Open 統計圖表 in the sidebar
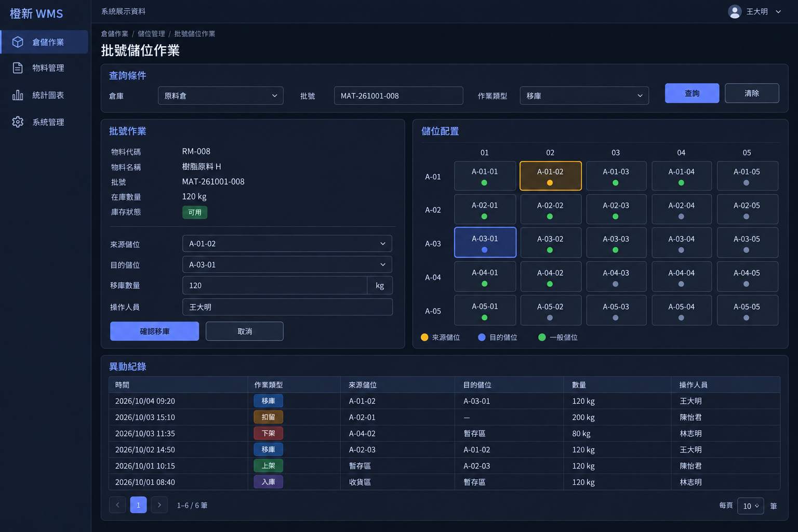Image resolution: width=798 pixels, height=532 pixels. tap(45, 95)
